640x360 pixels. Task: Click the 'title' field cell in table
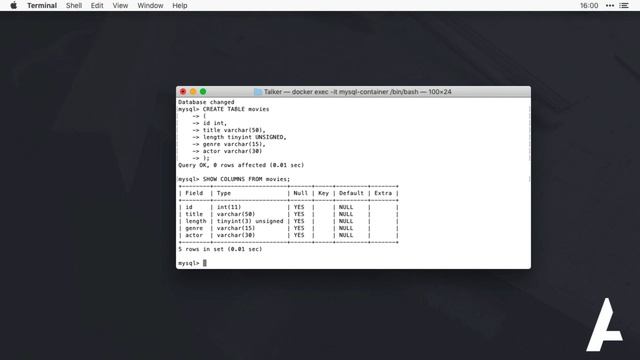[194, 214]
